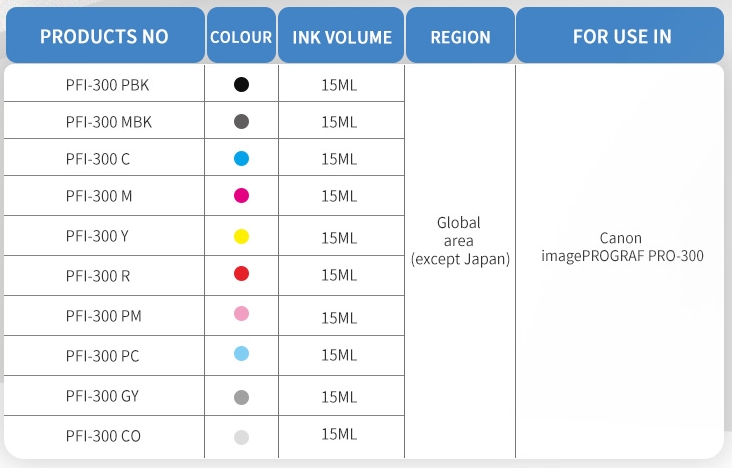The image size is (732, 468).
Task: Click the Canon imagePROGRAF PRO-300 text
Action: coord(622,247)
